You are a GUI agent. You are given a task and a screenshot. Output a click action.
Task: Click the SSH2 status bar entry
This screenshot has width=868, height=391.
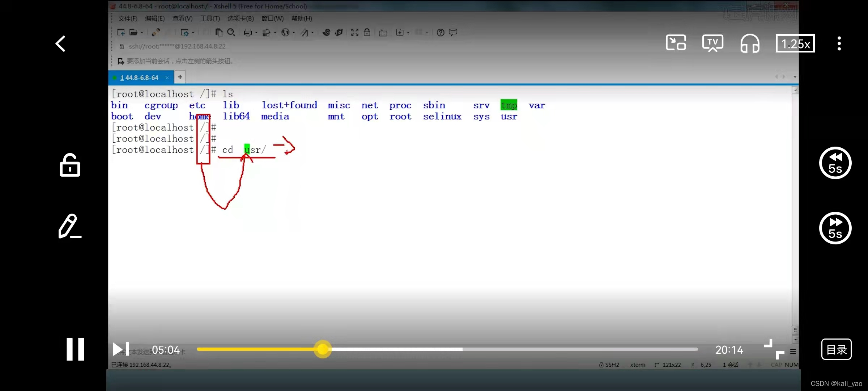point(609,365)
